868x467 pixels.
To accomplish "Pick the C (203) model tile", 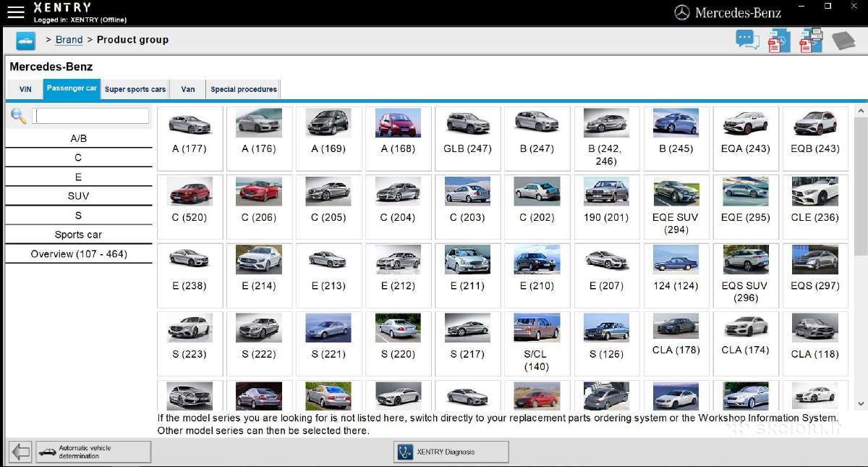I will tap(467, 206).
